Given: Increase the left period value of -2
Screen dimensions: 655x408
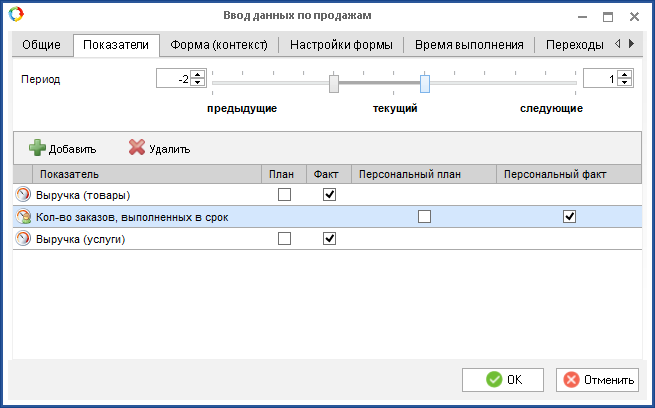Looking at the screenshot, I should (x=198, y=73).
